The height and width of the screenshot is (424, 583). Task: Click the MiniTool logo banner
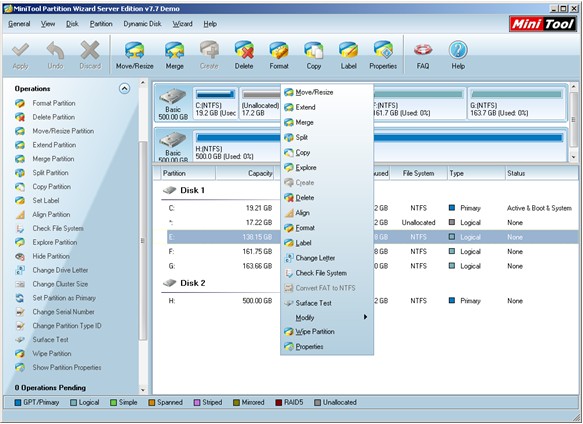(x=542, y=24)
